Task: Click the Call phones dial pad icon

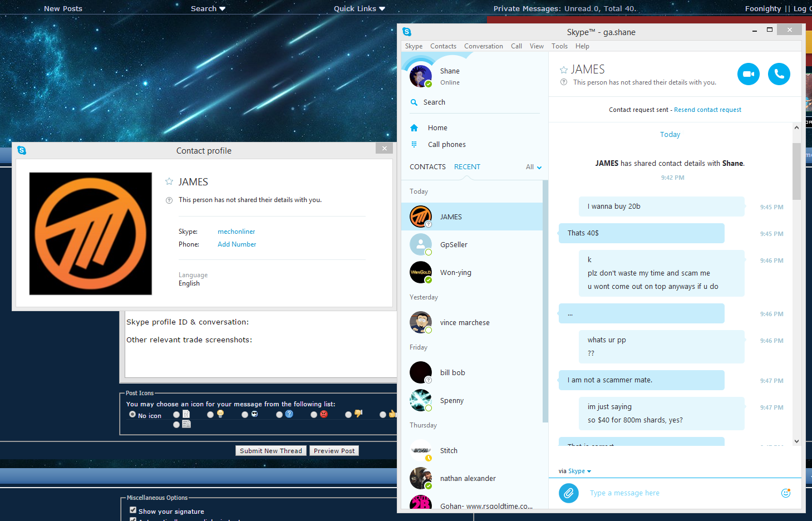Action: 414,144
